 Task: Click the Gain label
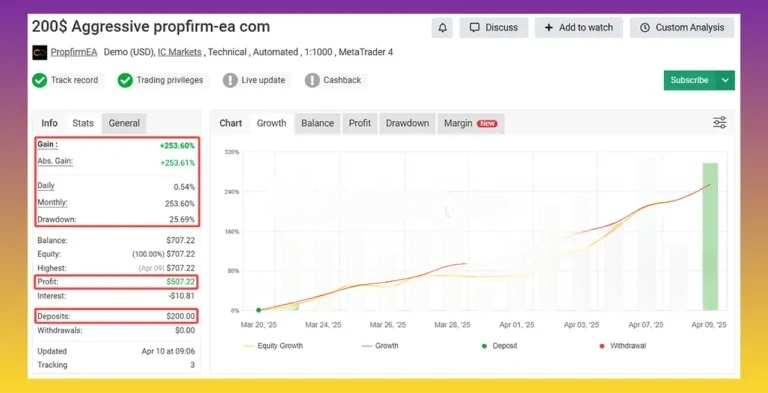click(48, 145)
